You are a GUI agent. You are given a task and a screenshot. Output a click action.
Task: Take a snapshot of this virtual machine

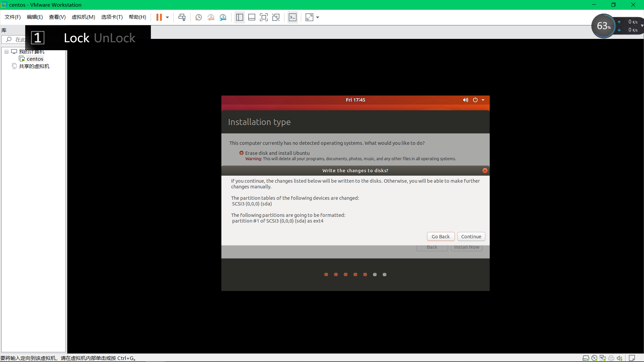(x=199, y=17)
